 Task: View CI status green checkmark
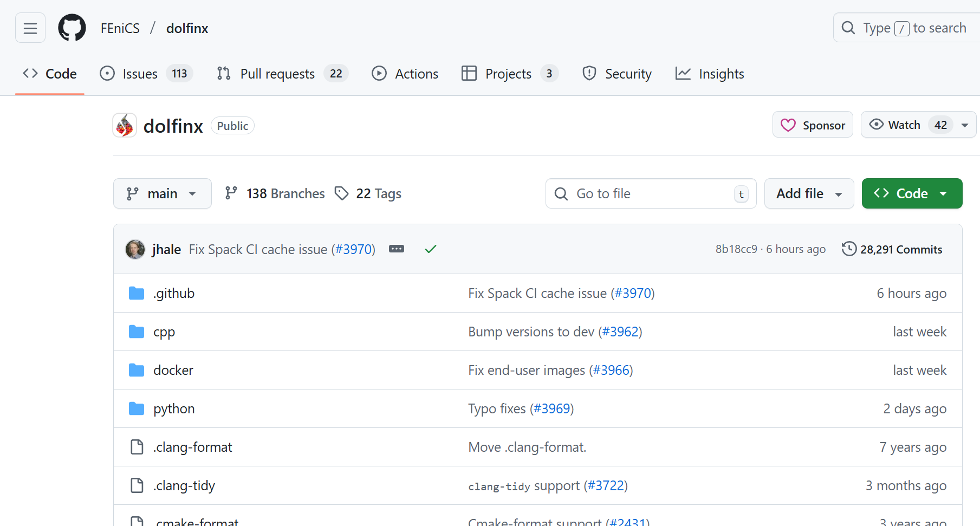431,249
